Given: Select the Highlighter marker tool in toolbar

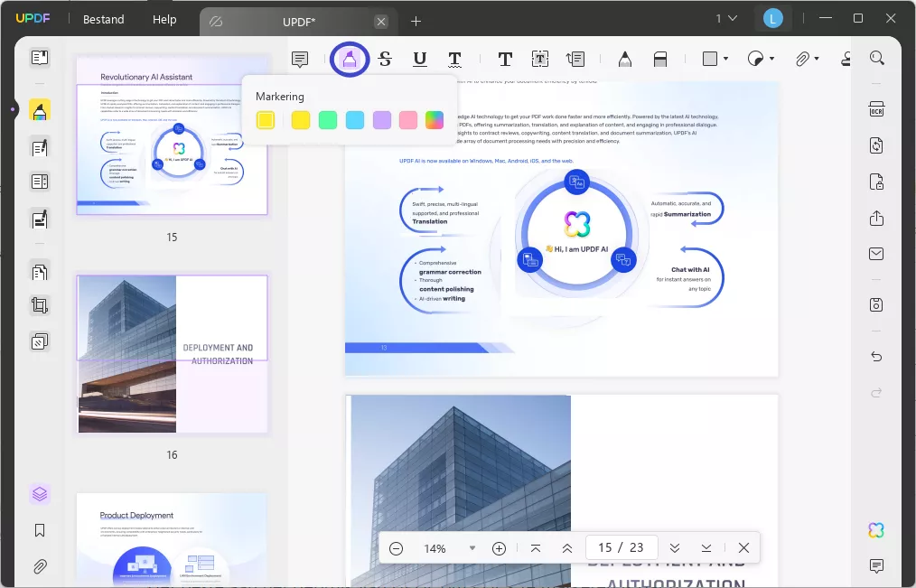Looking at the screenshot, I should pos(350,59).
